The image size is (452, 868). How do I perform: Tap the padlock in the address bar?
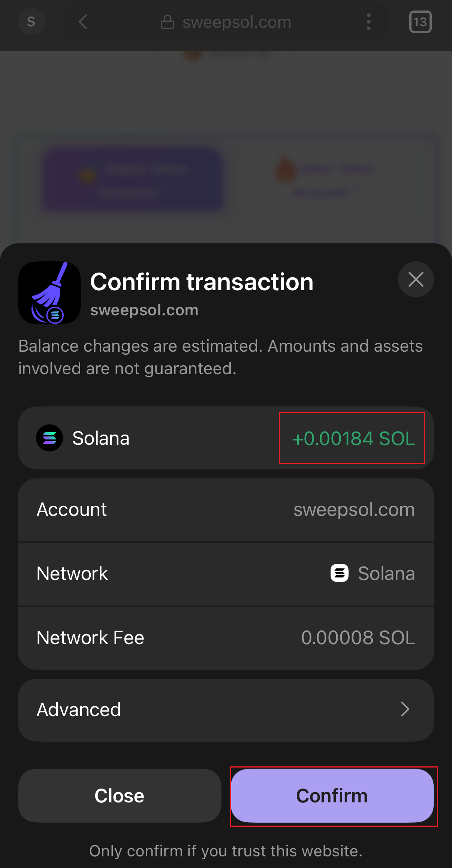click(168, 22)
